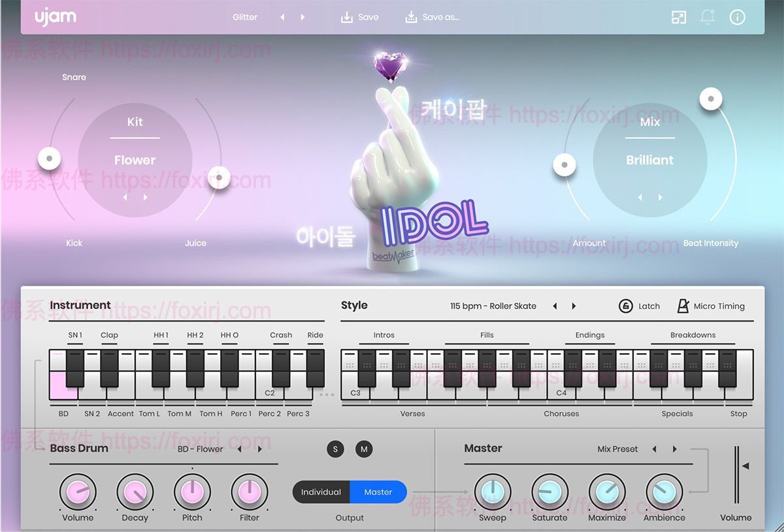Image resolution: width=784 pixels, height=532 pixels.
Task: Click the resize window icon
Action: click(679, 17)
